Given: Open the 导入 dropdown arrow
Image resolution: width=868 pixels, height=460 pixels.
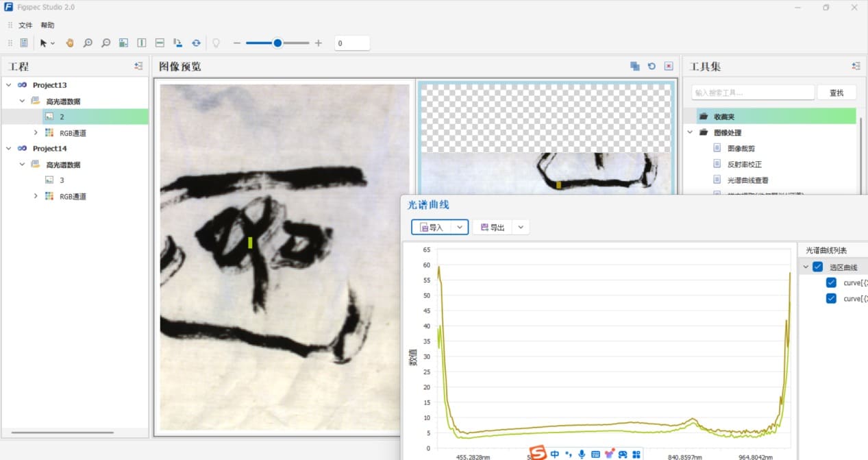Looking at the screenshot, I should click(x=460, y=228).
